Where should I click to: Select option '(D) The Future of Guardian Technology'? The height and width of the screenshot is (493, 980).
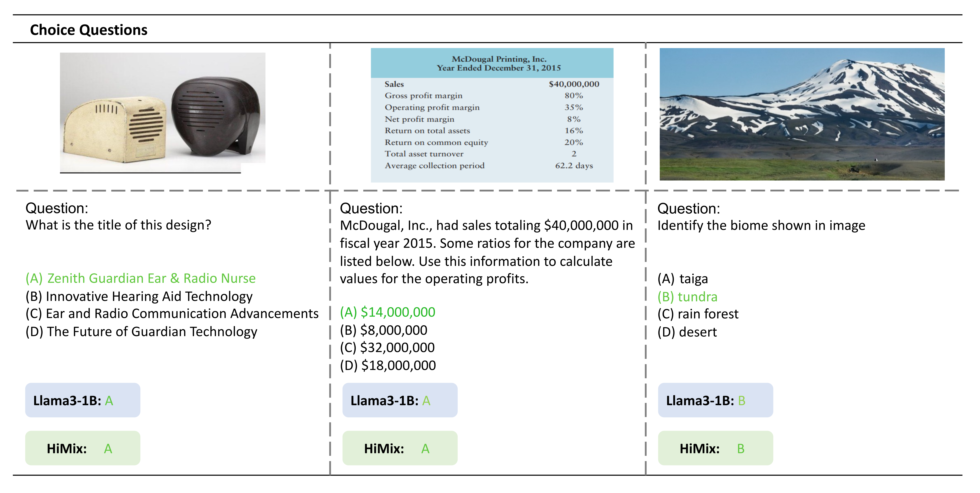[141, 332]
